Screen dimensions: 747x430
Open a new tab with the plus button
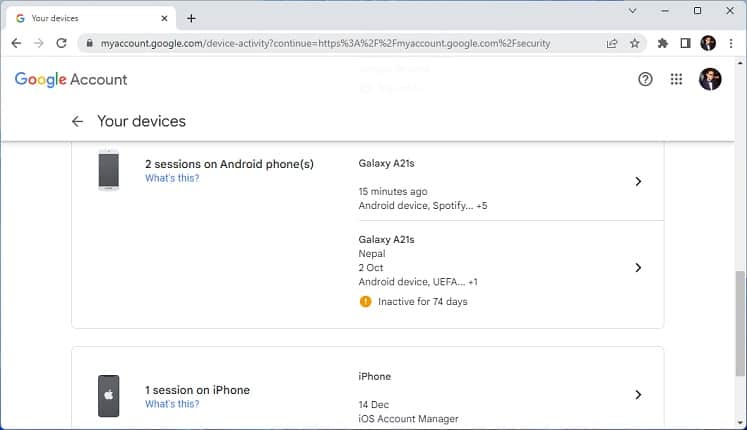[x=191, y=18]
